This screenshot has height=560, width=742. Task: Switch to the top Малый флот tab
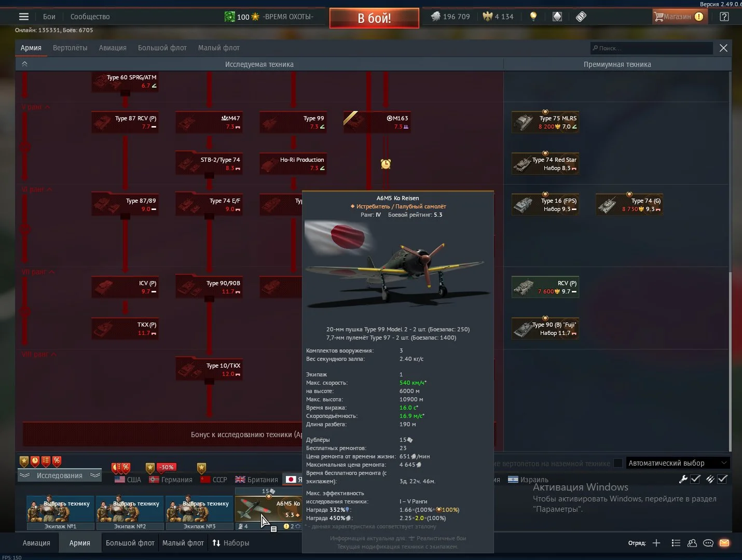point(219,48)
